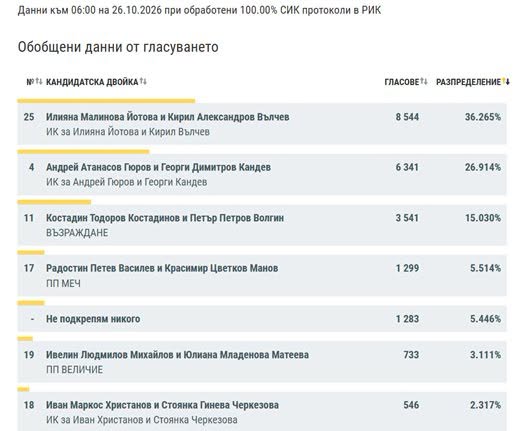Click yellow progress bar above candidate 4
Image resolution: width=513 pixels, height=431 pixels.
pos(83,152)
